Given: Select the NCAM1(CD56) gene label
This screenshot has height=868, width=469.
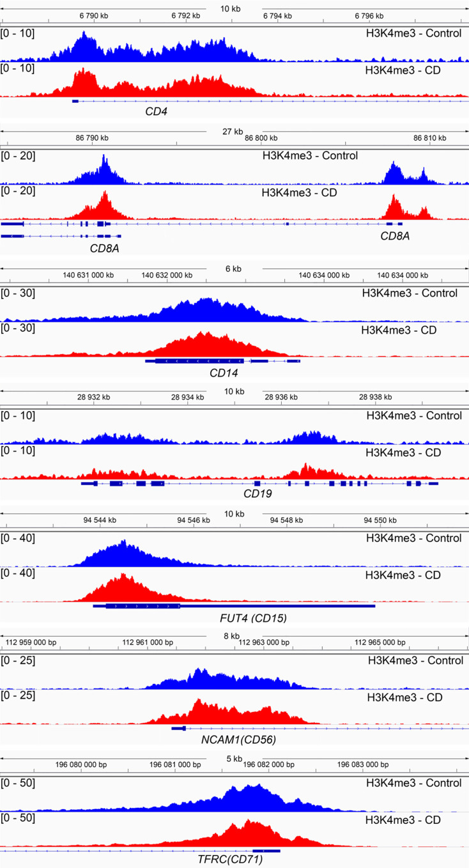Looking at the screenshot, I should 238,740.
